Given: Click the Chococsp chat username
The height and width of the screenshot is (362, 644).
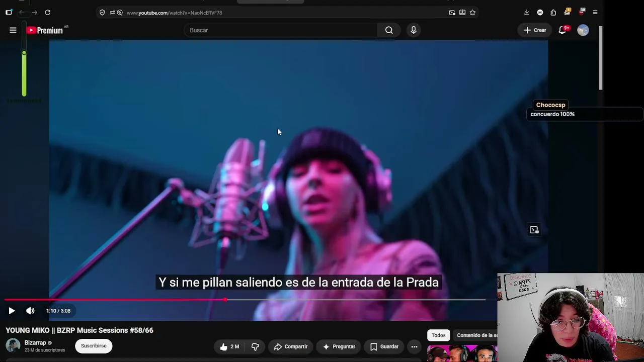Looking at the screenshot, I should click(550, 105).
